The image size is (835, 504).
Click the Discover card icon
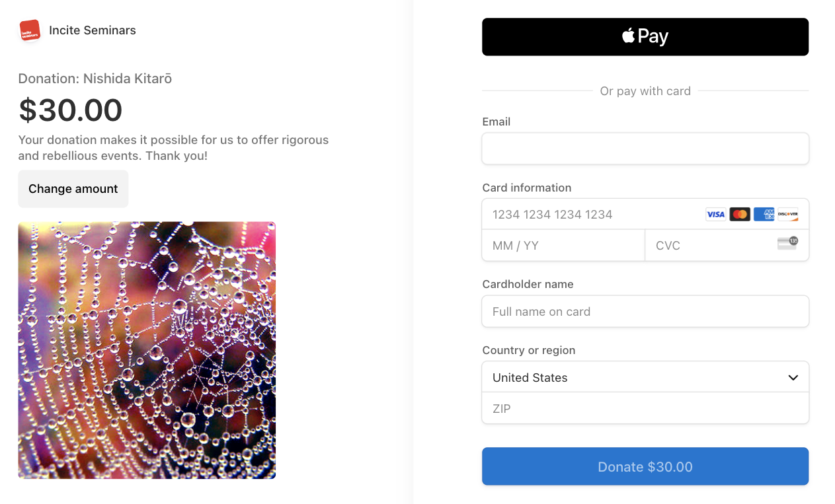(x=787, y=214)
